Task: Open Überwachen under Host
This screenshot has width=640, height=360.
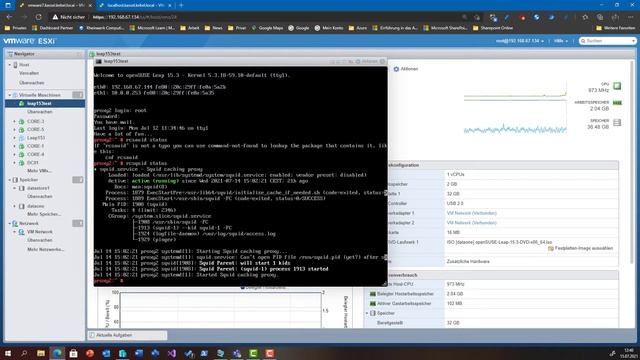Action: (x=31, y=82)
